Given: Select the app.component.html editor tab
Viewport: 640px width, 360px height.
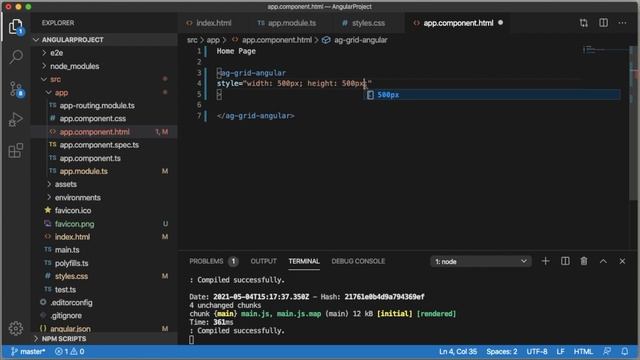Looking at the screenshot, I should [x=458, y=23].
